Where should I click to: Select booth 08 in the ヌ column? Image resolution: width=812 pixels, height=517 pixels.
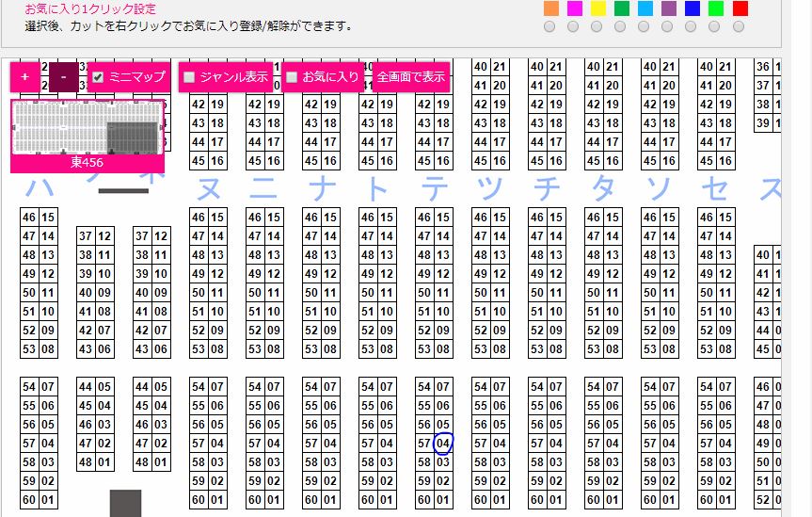217,349
